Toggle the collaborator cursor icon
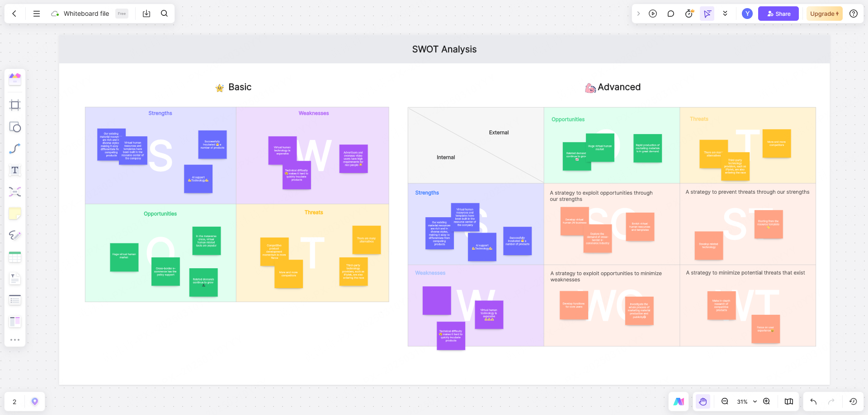Viewport: 868px width, 415px height. 707,14
